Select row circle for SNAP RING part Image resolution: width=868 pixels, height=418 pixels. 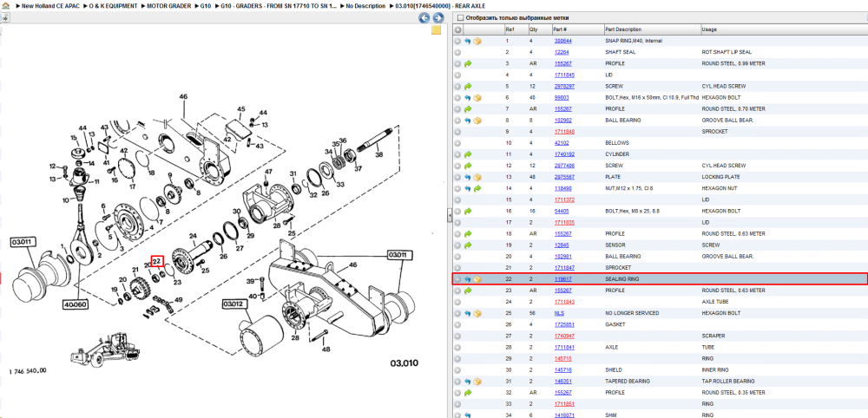tap(457, 41)
